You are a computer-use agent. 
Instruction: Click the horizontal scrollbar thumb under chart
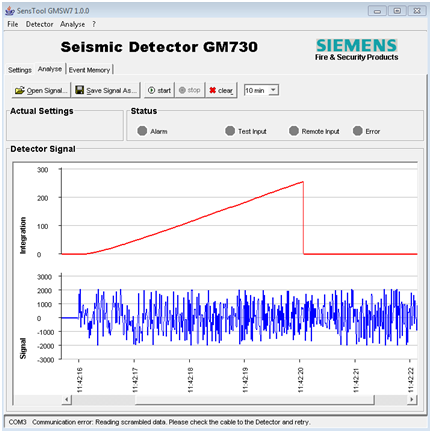pyautogui.click(x=255, y=399)
